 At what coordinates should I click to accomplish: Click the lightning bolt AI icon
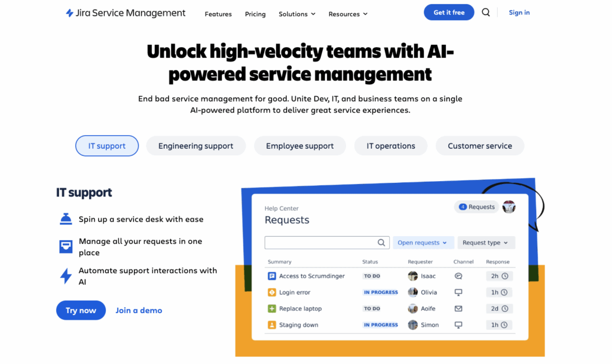(x=66, y=276)
